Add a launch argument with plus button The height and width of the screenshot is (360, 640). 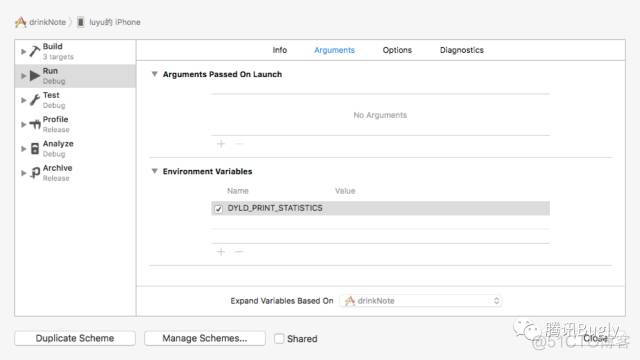(221, 144)
